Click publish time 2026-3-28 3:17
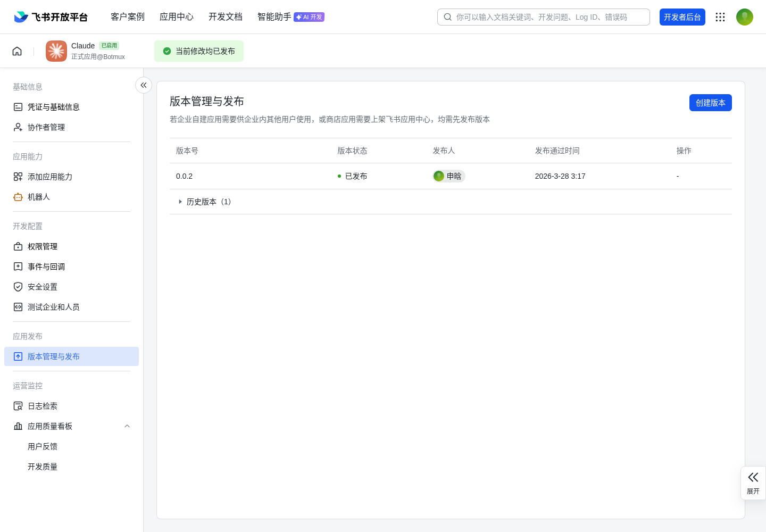This screenshot has width=766, height=532. pyautogui.click(x=560, y=176)
